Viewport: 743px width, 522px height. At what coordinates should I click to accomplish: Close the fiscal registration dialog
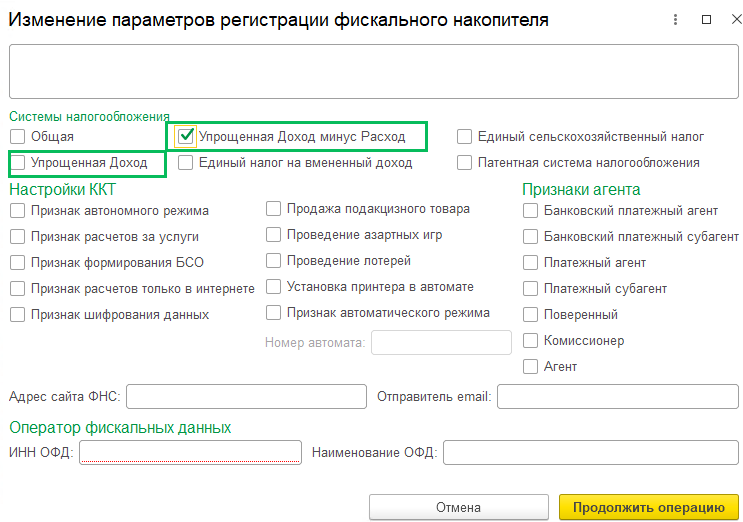[729, 19]
